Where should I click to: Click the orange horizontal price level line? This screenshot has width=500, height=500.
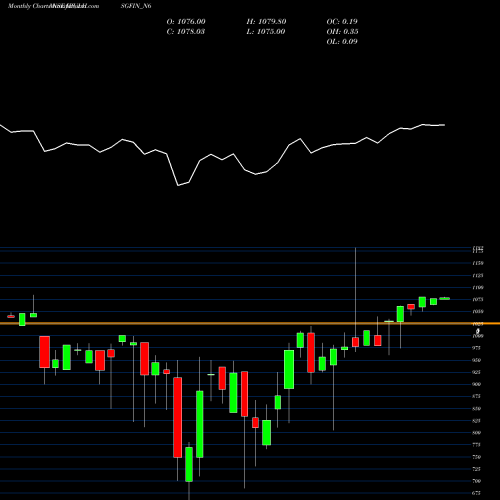tap(250, 323)
